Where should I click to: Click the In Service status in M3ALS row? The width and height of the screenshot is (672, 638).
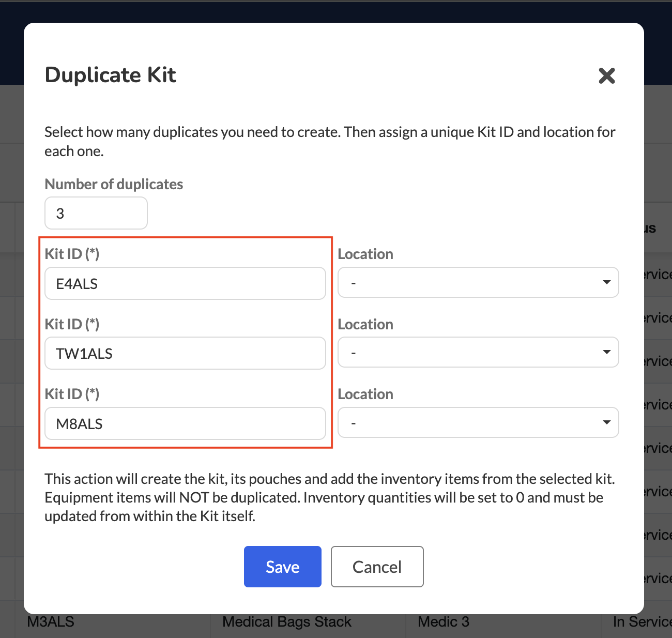click(642, 621)
